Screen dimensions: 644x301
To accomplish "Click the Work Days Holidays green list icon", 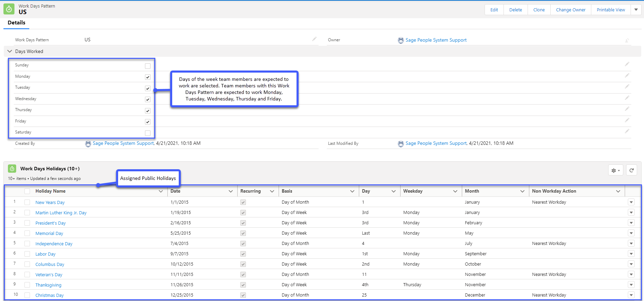I will [12, 169].
